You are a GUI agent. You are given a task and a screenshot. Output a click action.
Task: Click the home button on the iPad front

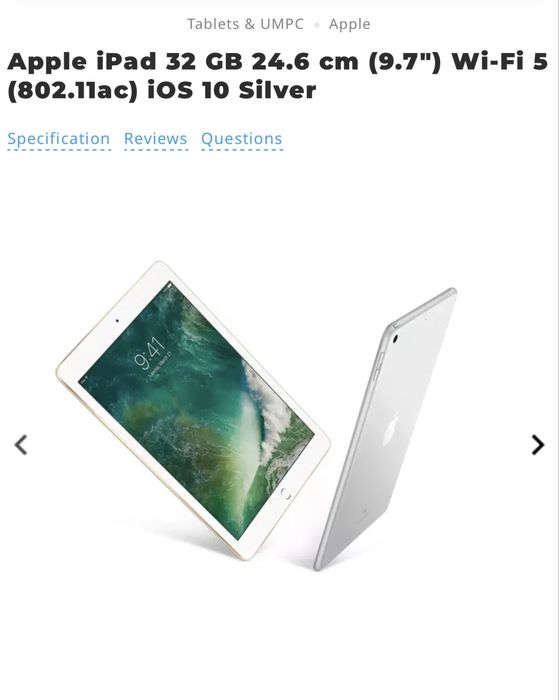click(286, 494)
